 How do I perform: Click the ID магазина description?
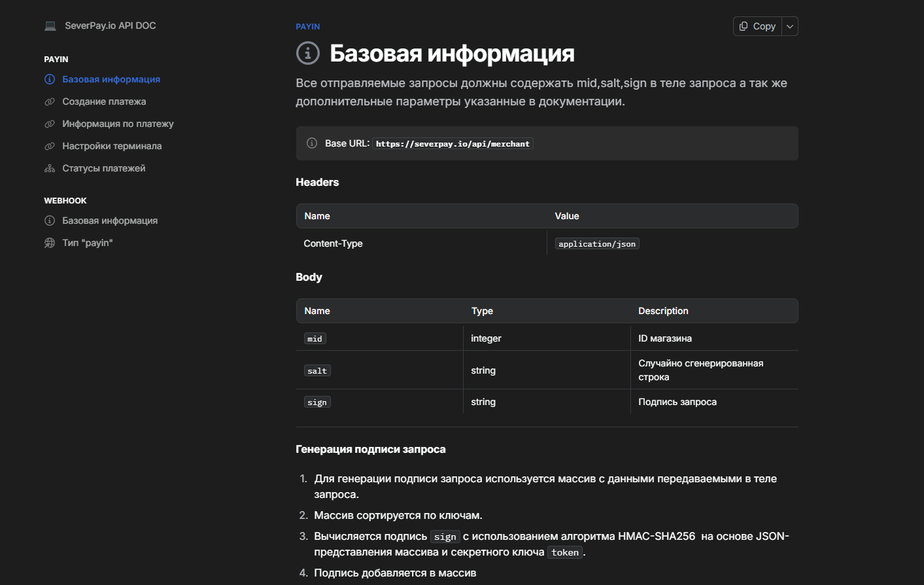point(665,338)
